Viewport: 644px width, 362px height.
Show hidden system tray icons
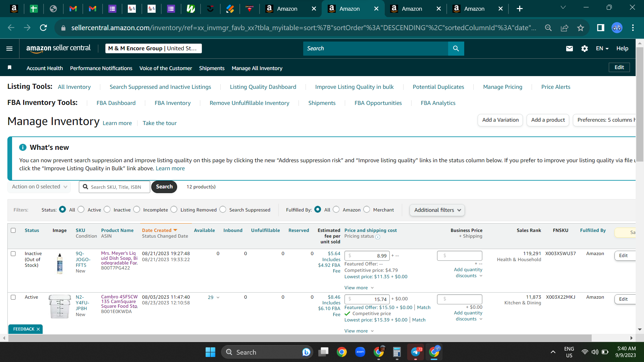click(x=553, y=352)
